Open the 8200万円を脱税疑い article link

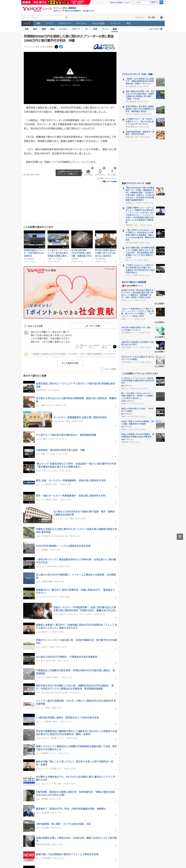(63, 546)
